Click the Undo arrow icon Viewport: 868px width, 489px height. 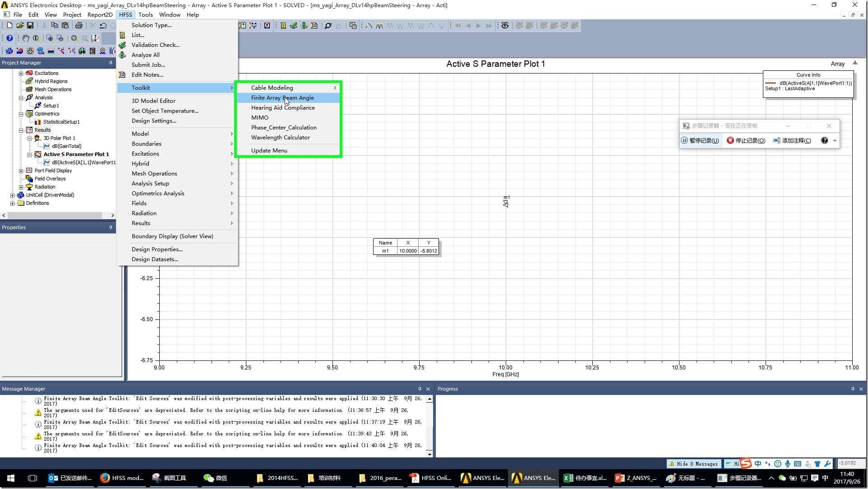tap(103, 26)
